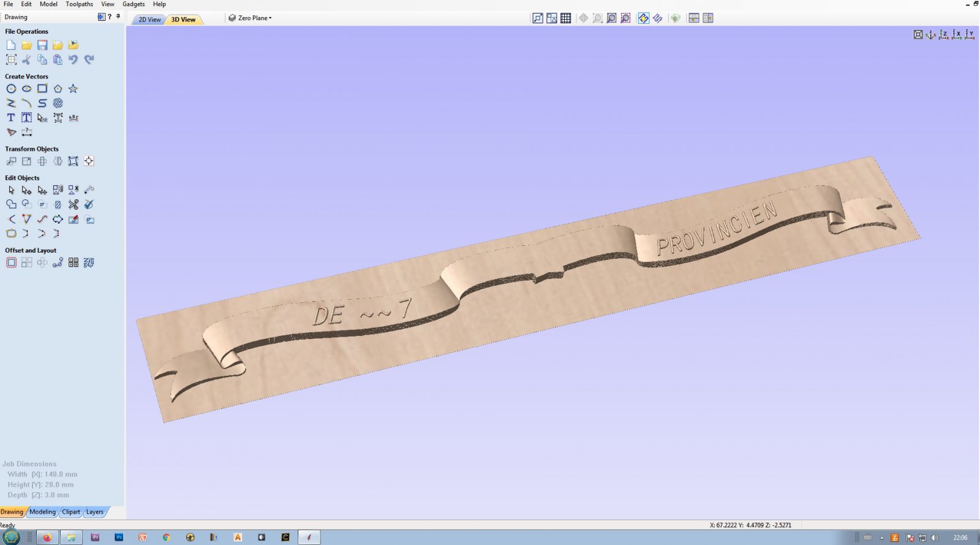Open the Zero Plane dropdown

(x=250, y=18)
